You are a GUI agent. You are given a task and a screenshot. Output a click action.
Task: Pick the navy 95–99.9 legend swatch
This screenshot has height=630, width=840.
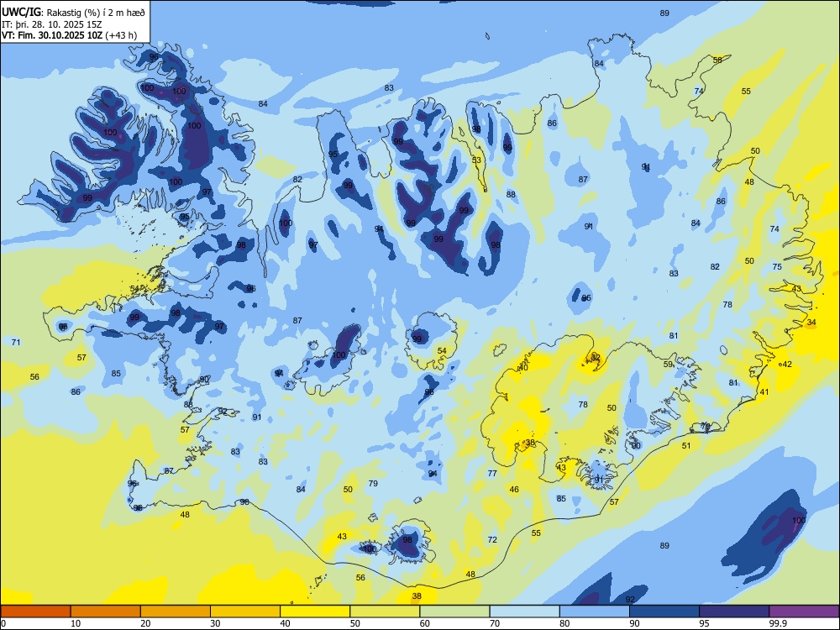click(734, 612)
